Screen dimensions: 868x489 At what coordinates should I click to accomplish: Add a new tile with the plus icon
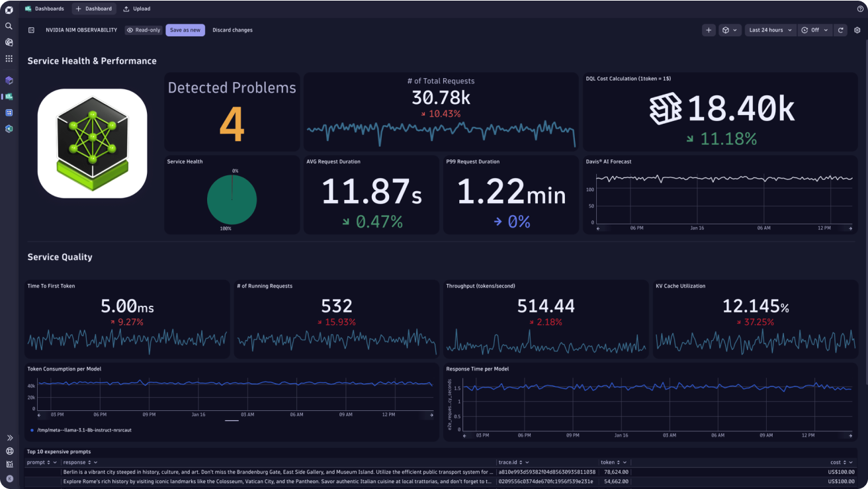(709, 30)
